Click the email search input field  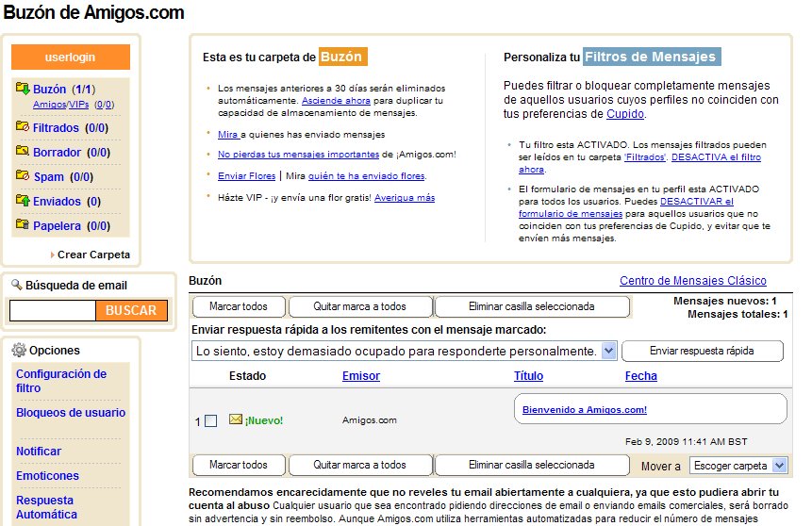click(53, 310)
